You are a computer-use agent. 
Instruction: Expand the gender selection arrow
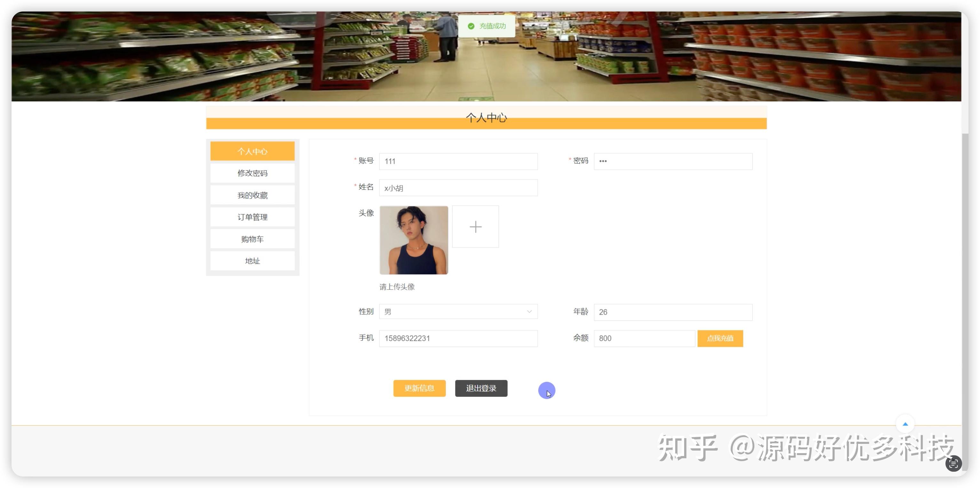(529, 311)
